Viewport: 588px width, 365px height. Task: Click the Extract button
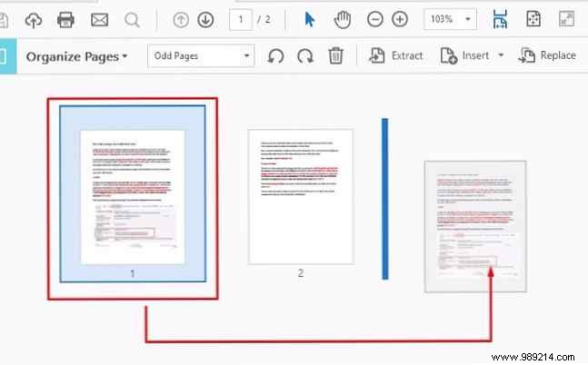[396, 55]
